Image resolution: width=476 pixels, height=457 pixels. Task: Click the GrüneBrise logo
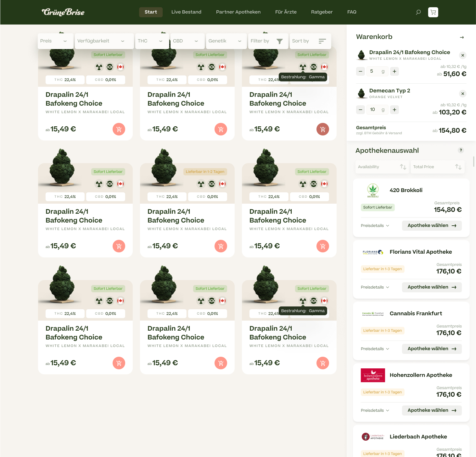63,12
